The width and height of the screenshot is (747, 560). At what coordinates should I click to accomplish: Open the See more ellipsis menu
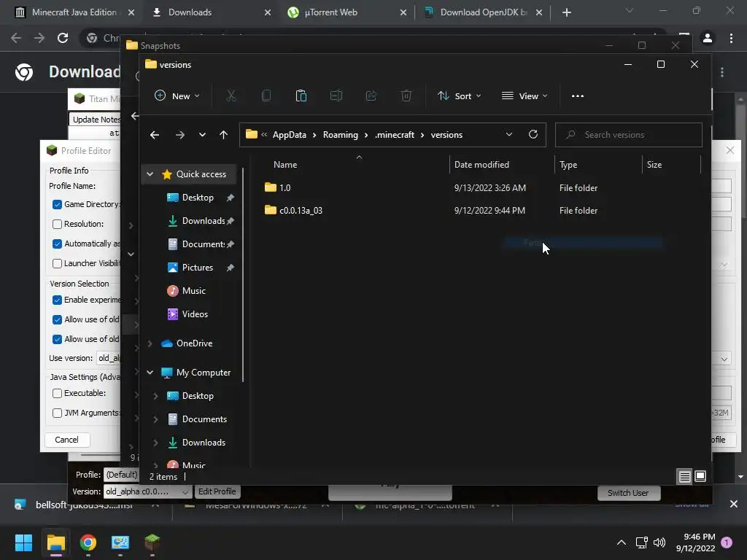pos(578,96)
